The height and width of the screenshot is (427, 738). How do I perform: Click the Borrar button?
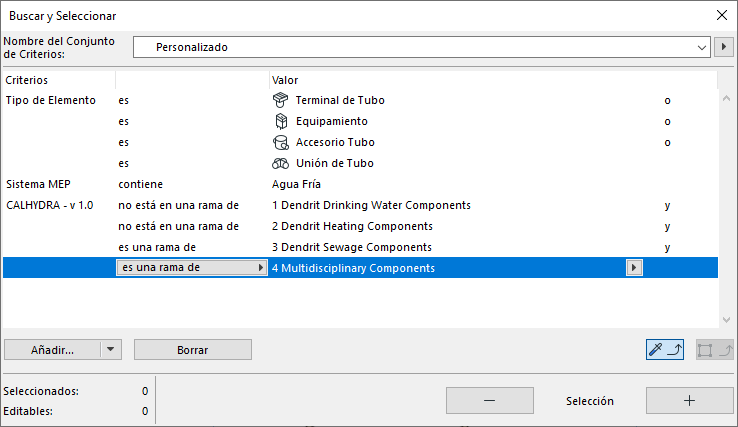click(x=192, y=350)
